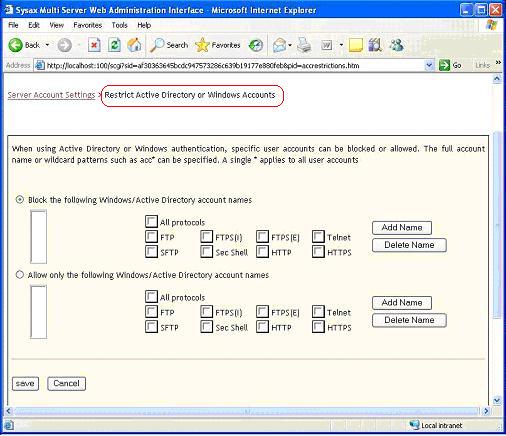506x436 pixels.
Task: Expand the address bar URL dropdown
Action: tap(429, 65)
